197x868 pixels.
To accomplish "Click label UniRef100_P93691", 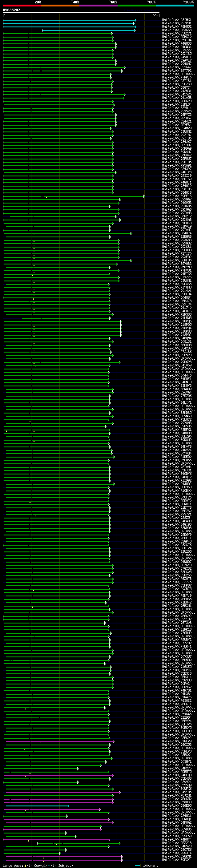I will point(177,165).
